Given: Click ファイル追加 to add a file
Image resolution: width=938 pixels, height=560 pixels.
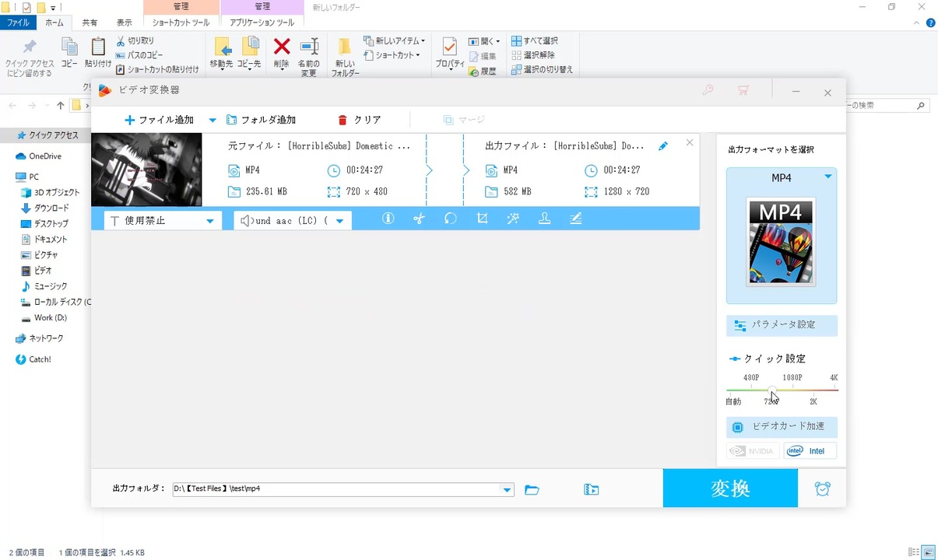Looking at the screenshot, I should click(x=160, y=120).
